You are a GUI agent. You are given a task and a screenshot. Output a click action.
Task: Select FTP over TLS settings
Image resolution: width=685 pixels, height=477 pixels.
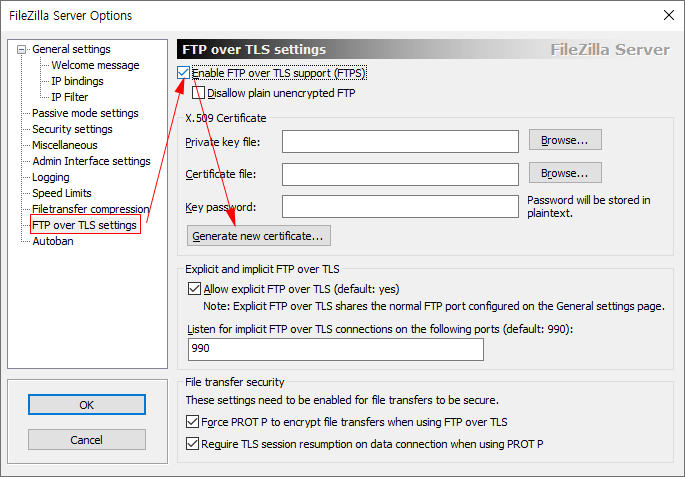(x=84, y=225)
